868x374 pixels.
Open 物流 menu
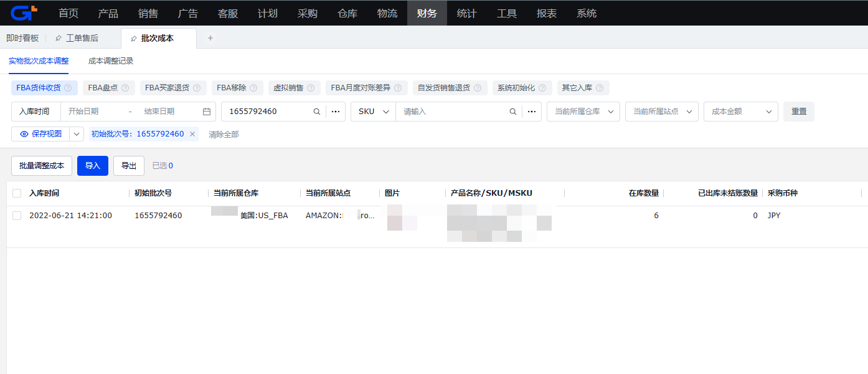tap(387, 13)
